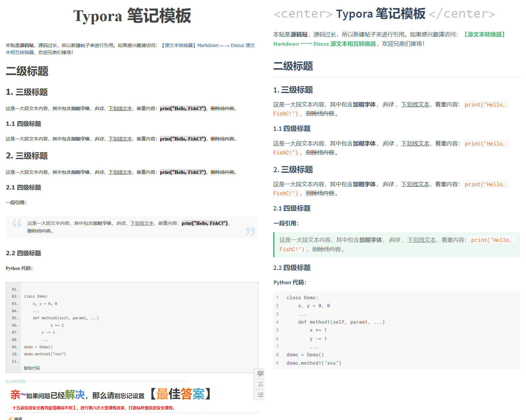526x420 pixels.
Task: Click the SIGNATURE label in the forum post
Action: pyautogui.click(x=15, y=381)
